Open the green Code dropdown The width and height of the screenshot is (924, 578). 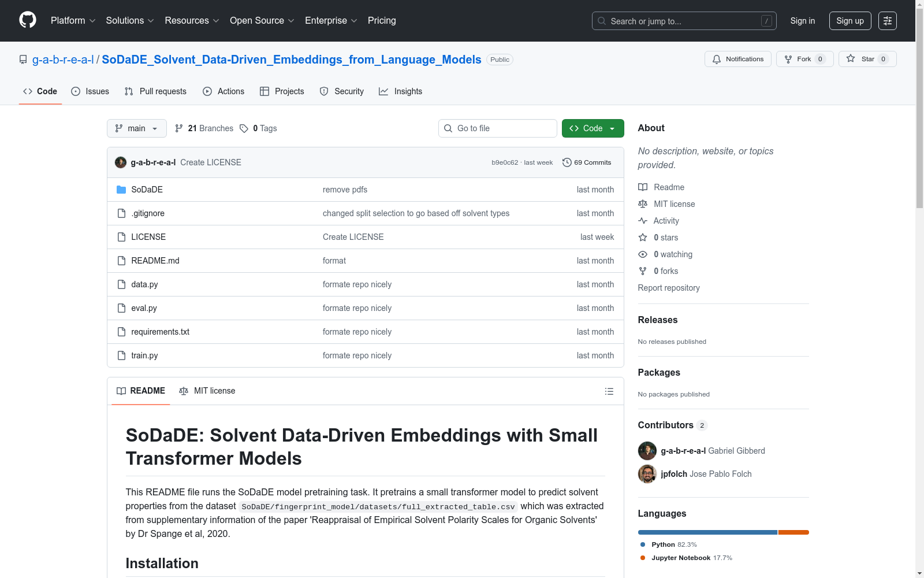pyautogui.click(x=593, y=128)
